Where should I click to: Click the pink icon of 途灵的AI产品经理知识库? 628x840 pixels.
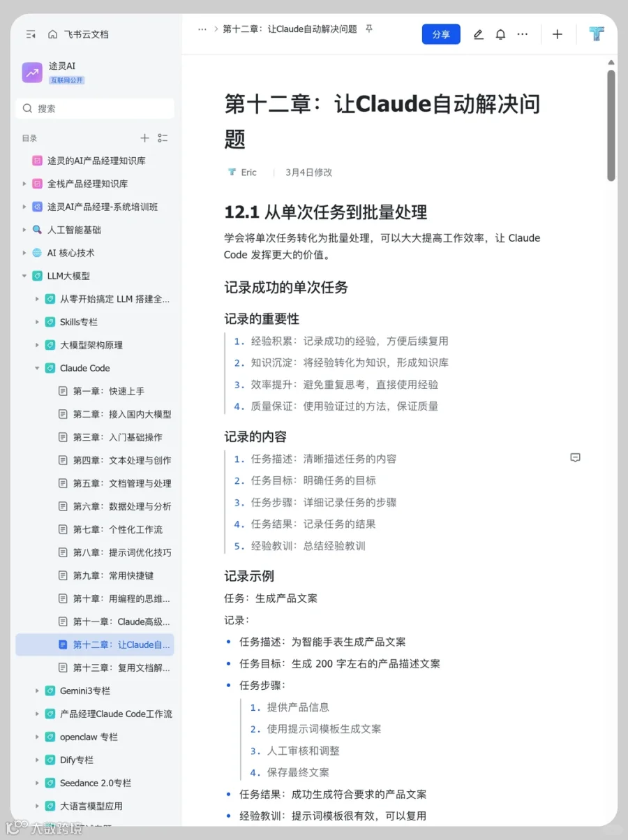pos(37,161)
